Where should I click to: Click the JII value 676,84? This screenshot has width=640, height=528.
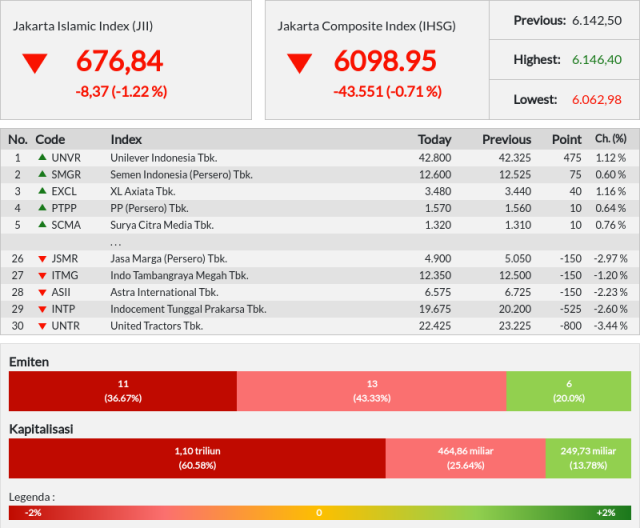tap(120, 61)
